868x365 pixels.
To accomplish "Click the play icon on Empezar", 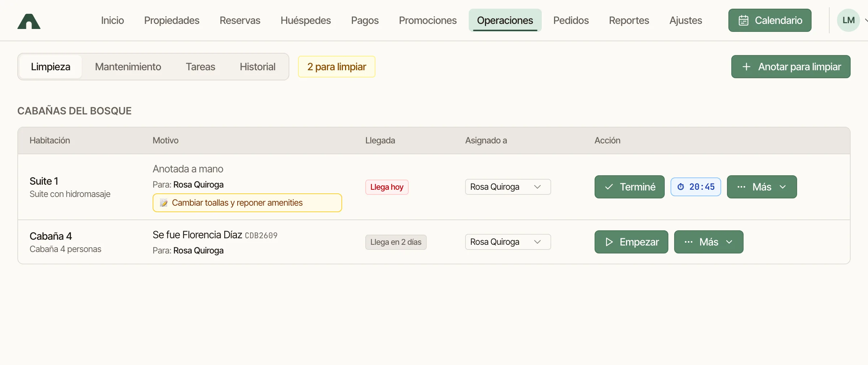I will coord(609,242).
